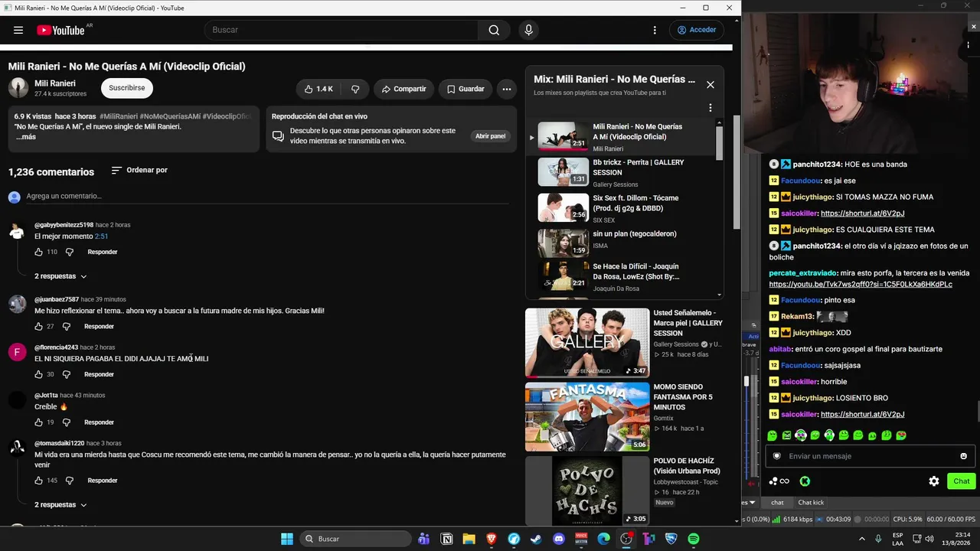
Task: Open the emoji picker in the chat box
Action: pos(963,456)
